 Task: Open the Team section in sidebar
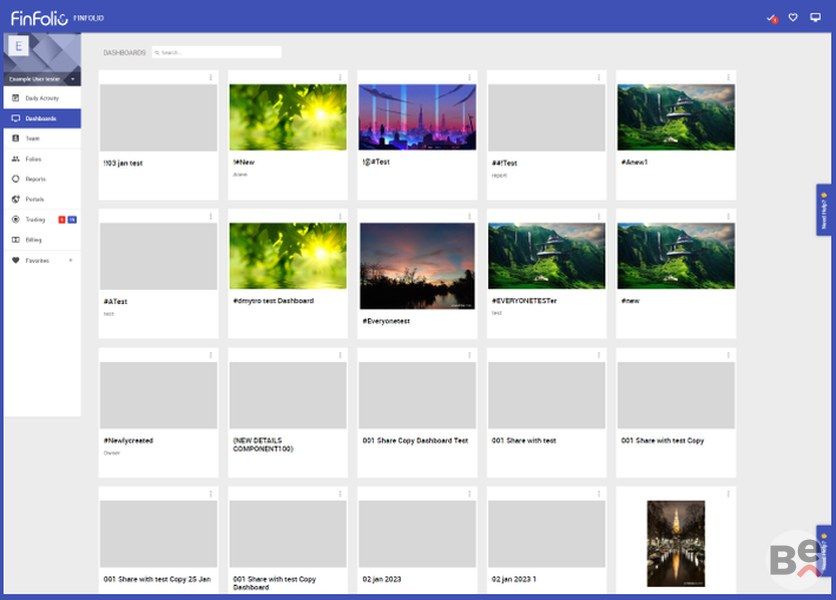[32, 138]
